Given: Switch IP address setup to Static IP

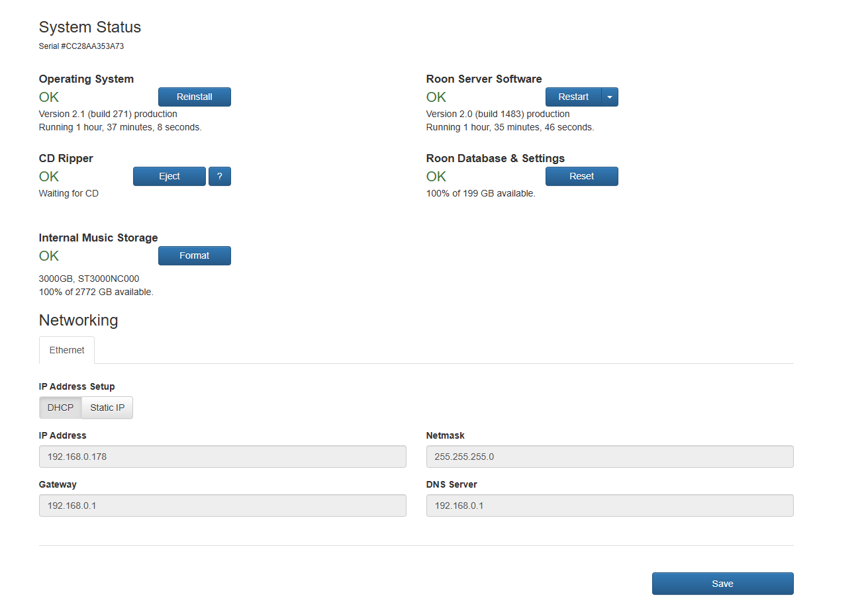Looking at the screenshot, I should tap(107, 408).
